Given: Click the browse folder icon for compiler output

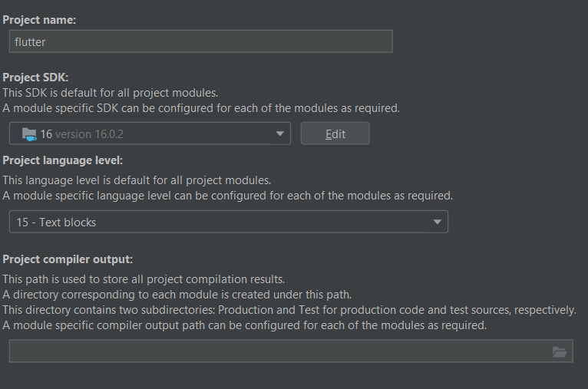Looking at the screenshot, I should [x=560, y=351].
